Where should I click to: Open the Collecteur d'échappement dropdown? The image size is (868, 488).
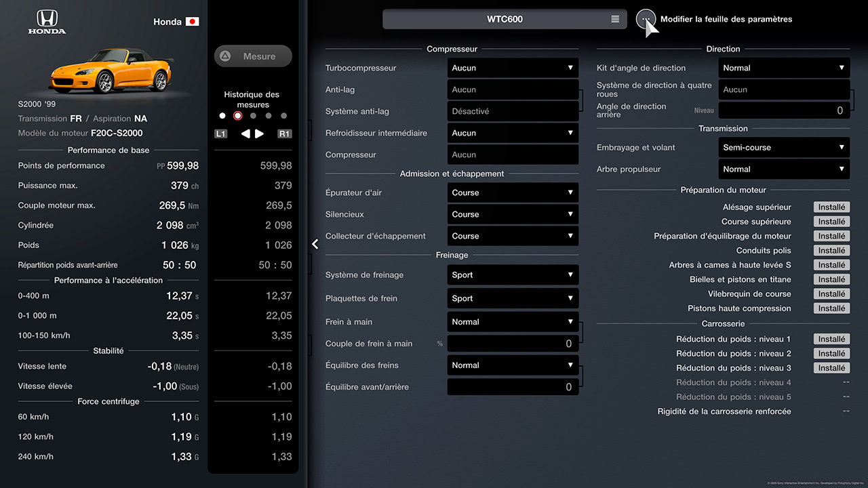(x=513, y=236)
